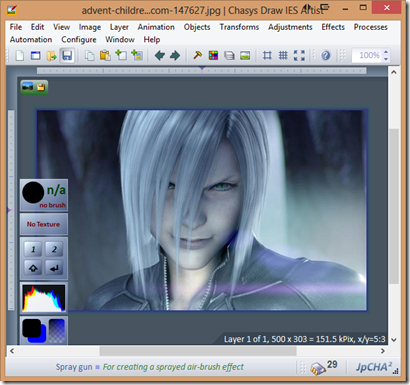Click the memory chip icon showing 29

[x=318, y=368]
